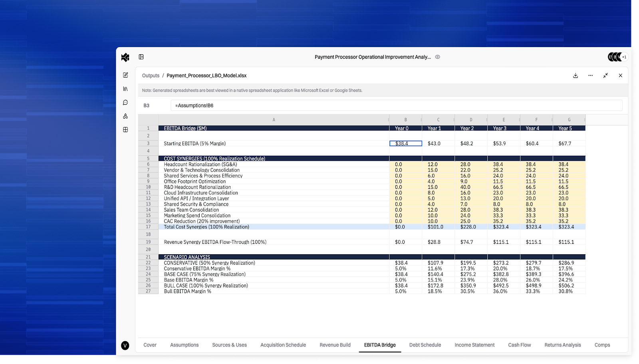Screen dimensions: 639x364
Task: Switch to the Cash Flow tab
Action: [x=519, y=345]
